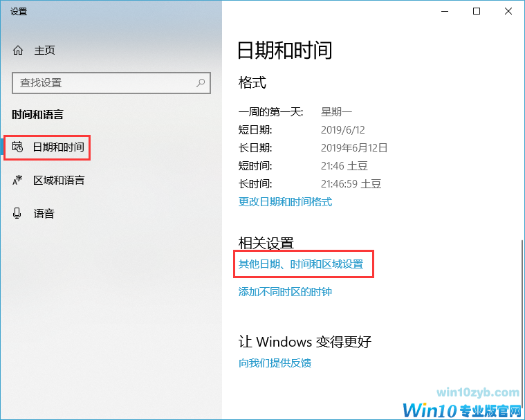
Task: Open 更改日期和时间格式 link
Action: pyautogui.click(x=285, y=201)
